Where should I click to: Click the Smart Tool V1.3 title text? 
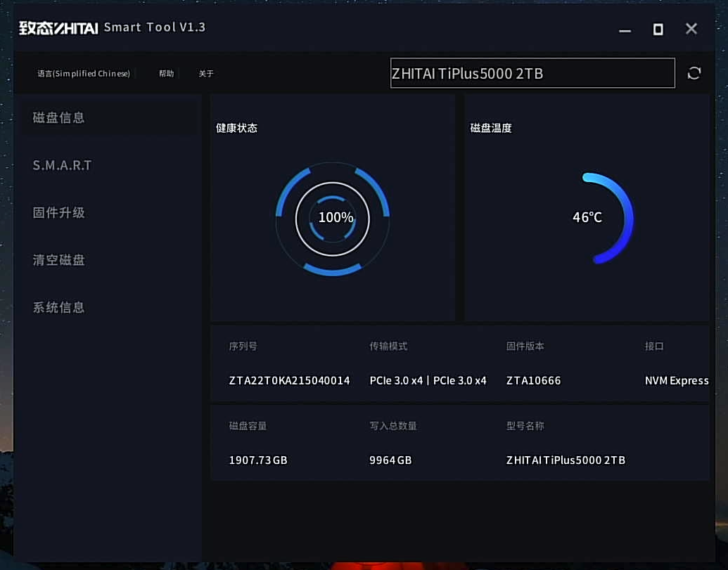(155, 27)
